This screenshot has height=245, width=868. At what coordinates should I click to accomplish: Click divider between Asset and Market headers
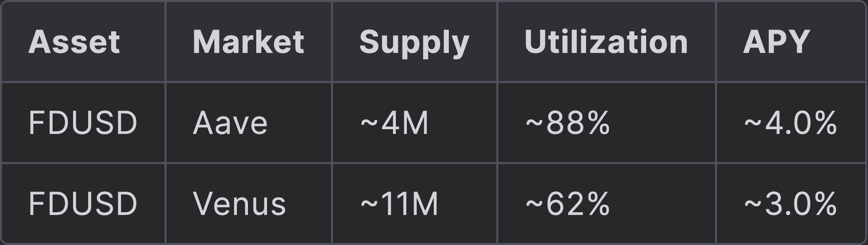click(x=165, y=42)
